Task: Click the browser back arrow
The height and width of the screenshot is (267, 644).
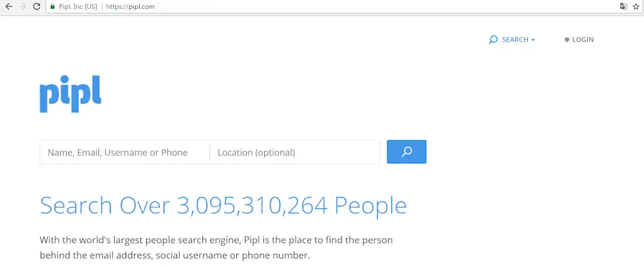Action: pyautogui.click(x=8, y=6)
